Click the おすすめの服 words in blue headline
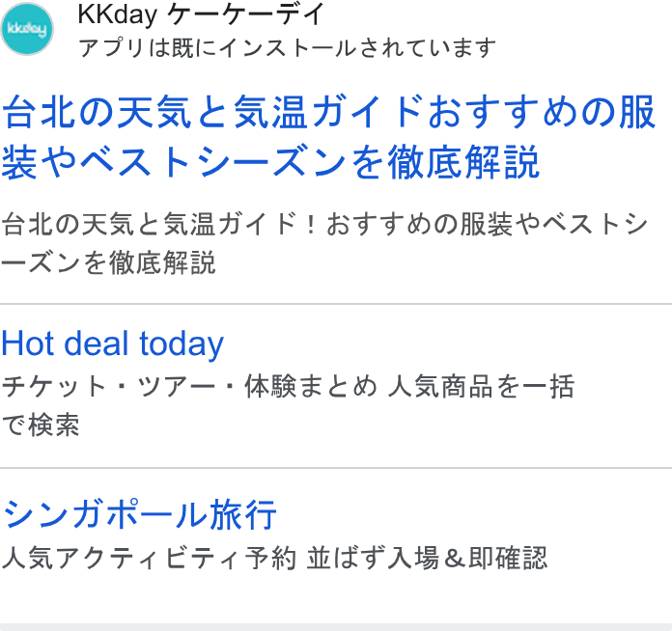This screenshot has height=631, width=672. 542,111
